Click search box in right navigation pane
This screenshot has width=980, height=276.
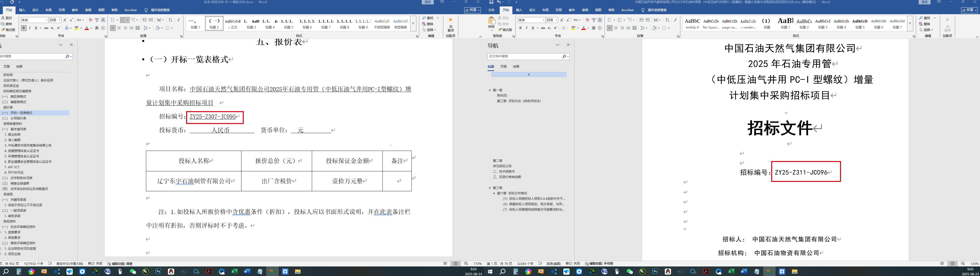[x=525, y=56]
